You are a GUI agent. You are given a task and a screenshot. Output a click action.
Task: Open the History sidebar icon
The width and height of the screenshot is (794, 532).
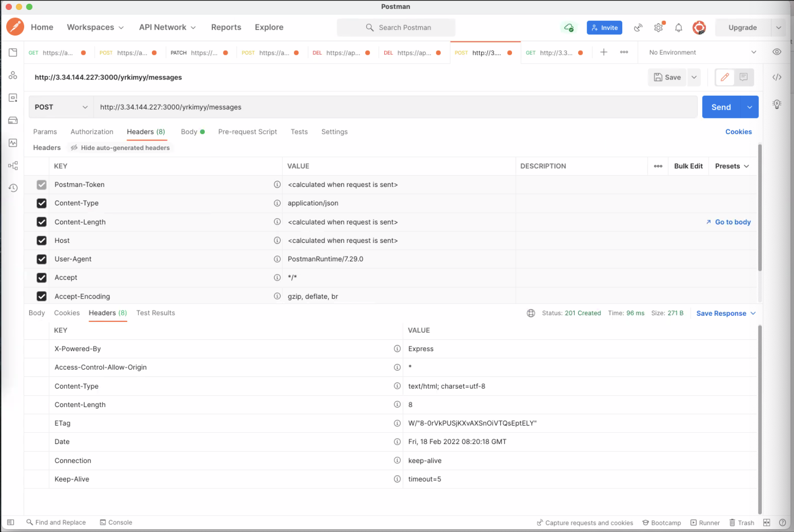click(x=13, y=188)
